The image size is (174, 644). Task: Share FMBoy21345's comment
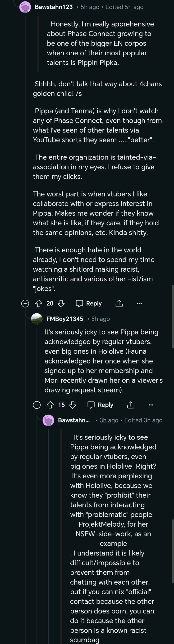pos(131,405)
